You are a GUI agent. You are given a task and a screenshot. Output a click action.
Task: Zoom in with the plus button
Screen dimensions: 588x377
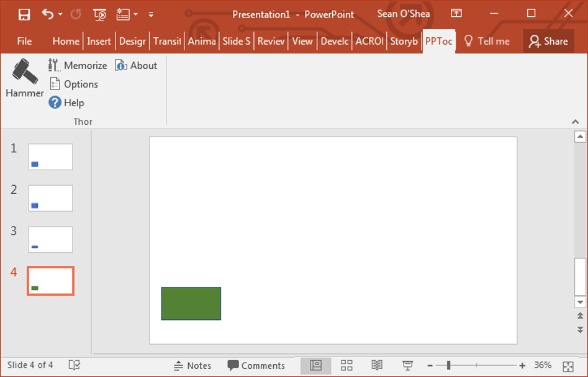[522, 365]
